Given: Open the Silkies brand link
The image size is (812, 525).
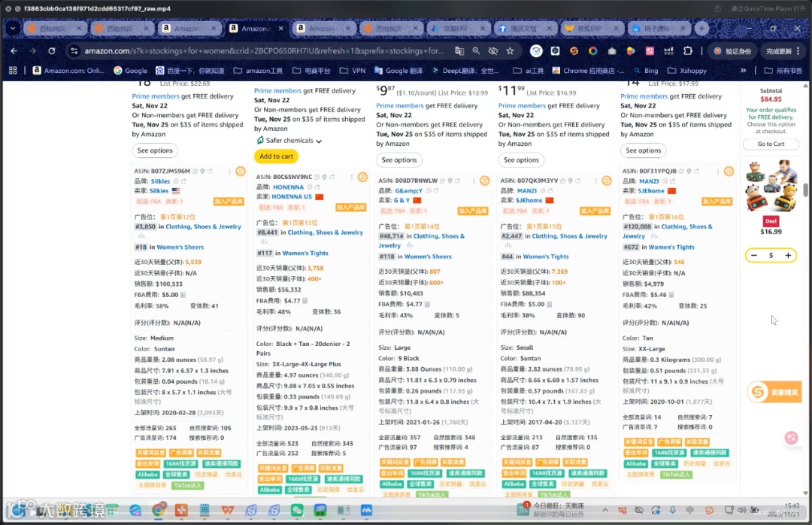Looking at the screenshot, I should [x=160, y=181].
